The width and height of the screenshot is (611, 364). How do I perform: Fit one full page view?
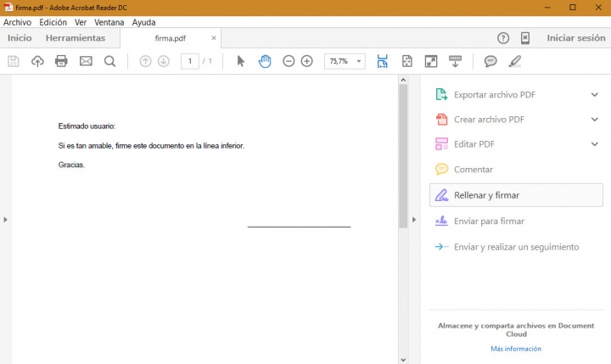coord(406,61)
